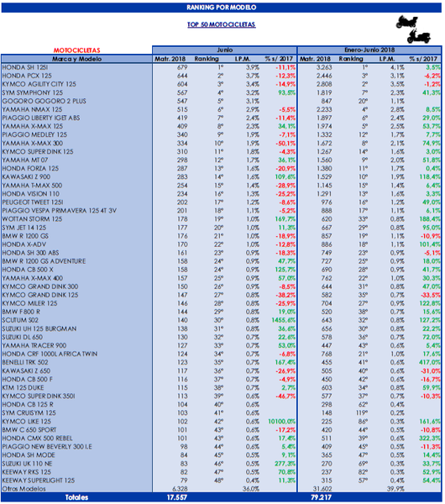Viewport: 445px width, 504px height.
Task: Select HONDA CRF 1000L AFRICA TWIN row label
Action: 50,354
